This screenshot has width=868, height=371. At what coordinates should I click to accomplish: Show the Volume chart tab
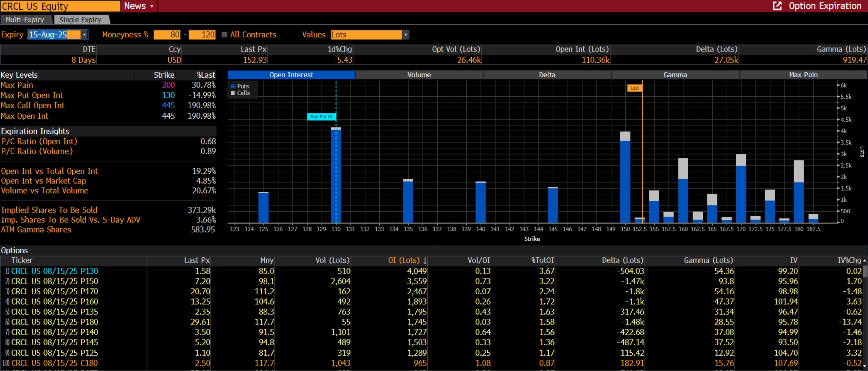(x=419, y=75)
